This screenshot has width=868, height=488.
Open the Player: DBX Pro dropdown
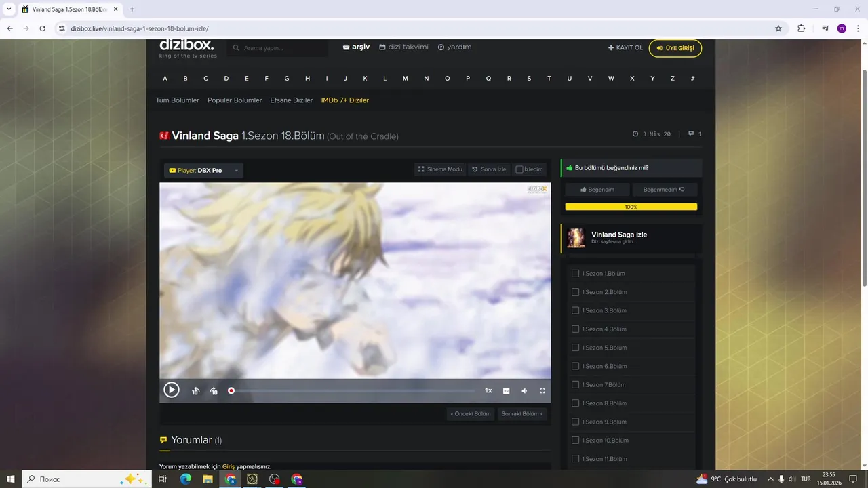(x=203, y=170)
